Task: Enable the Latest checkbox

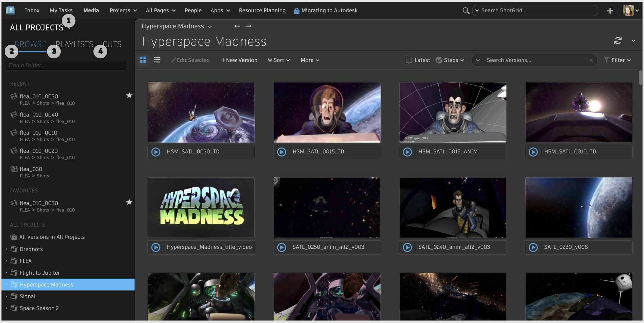Action: coord(408,60)
